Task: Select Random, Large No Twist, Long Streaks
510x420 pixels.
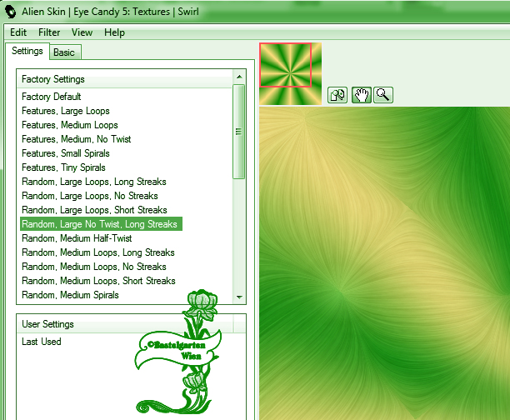Action: pyautogui.click(x=101, y=224)
